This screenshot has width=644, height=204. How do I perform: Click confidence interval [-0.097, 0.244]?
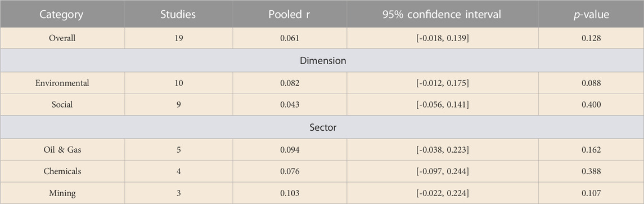tap(443, 171)
